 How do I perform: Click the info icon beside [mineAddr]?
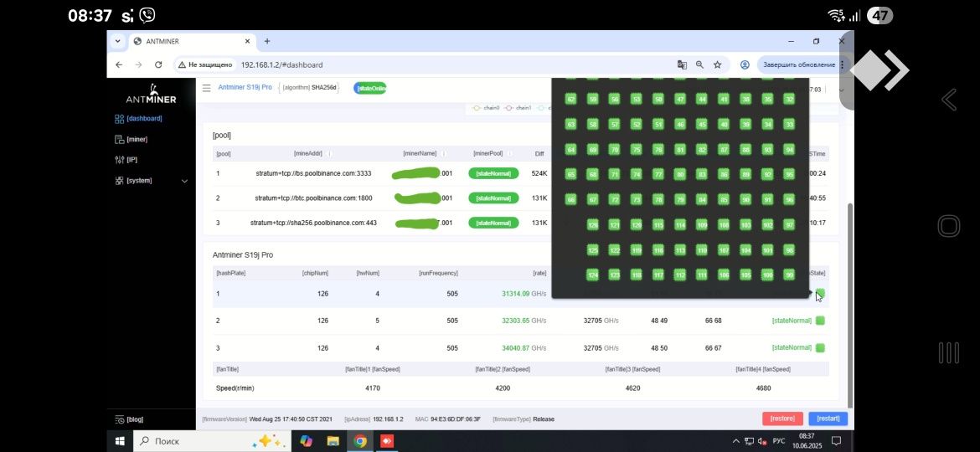click(330, 153)
